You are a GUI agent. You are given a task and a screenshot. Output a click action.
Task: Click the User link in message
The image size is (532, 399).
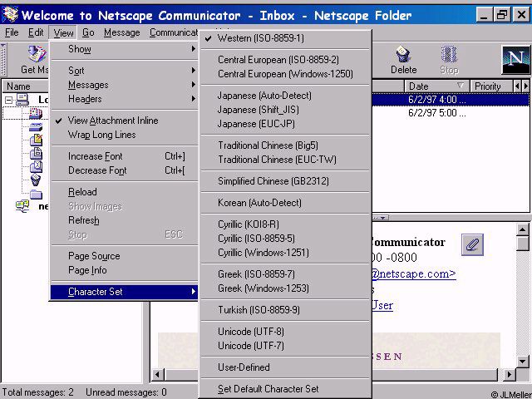[x=382, y=305]
